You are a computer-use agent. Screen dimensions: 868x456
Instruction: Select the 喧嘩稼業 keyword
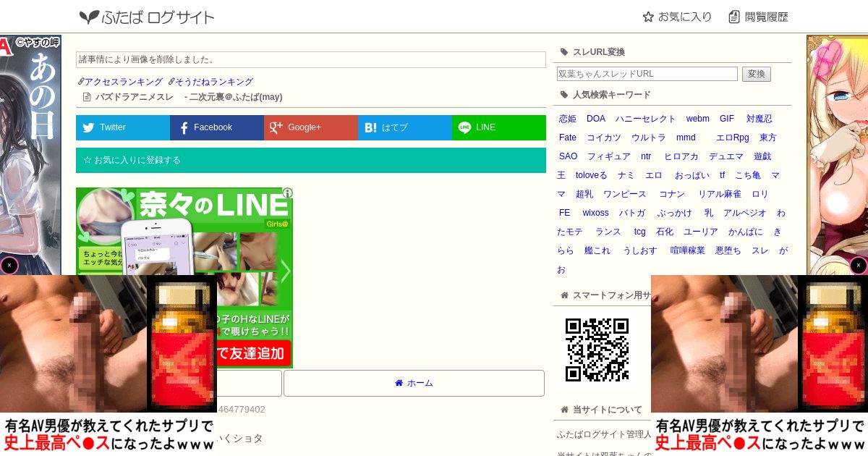tap(688, 250)
